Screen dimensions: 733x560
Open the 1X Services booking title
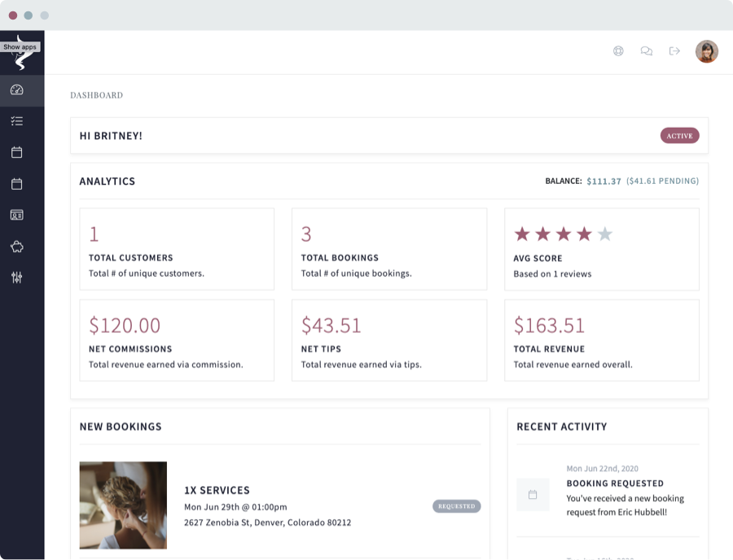click(x=217, y=491)
